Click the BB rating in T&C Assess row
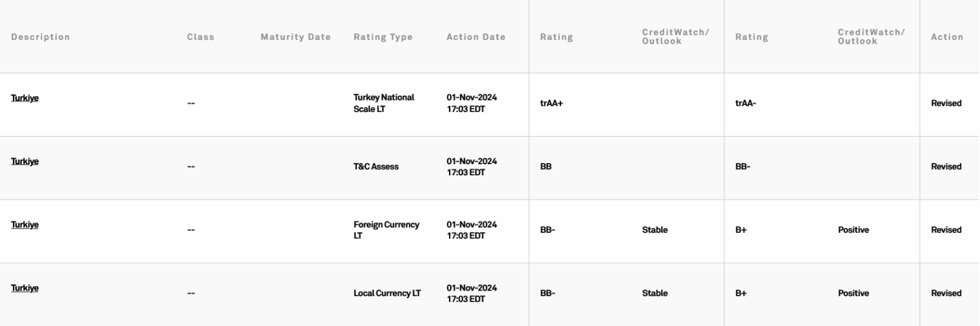 (x=546, y=167)
